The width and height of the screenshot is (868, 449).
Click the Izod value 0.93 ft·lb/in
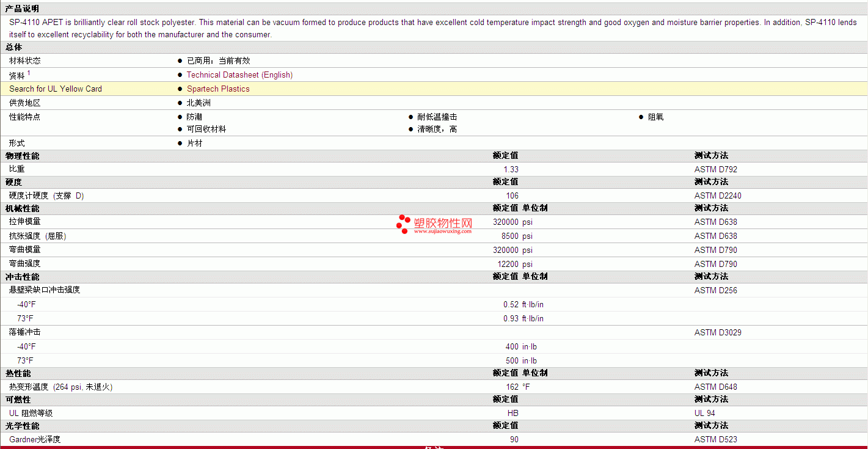tap(523, 318)
